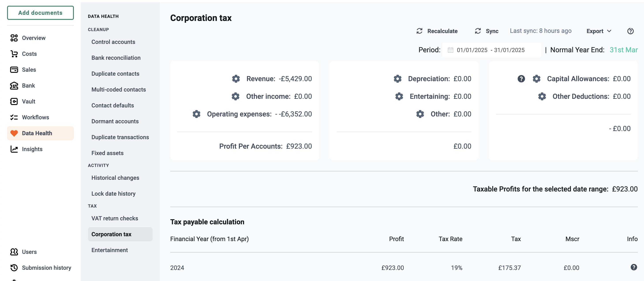Change the 31st Mar year end
This screenshot has height=281, width=644.
coord(623,50)
